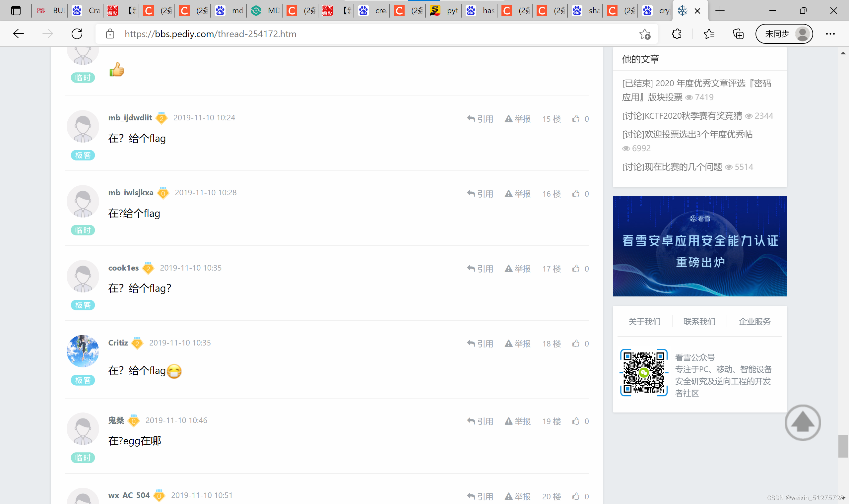Quote the reply by 鬼桑
This screenshot has width=849, height=504.
pyautogui.click(x=480, y=421)
